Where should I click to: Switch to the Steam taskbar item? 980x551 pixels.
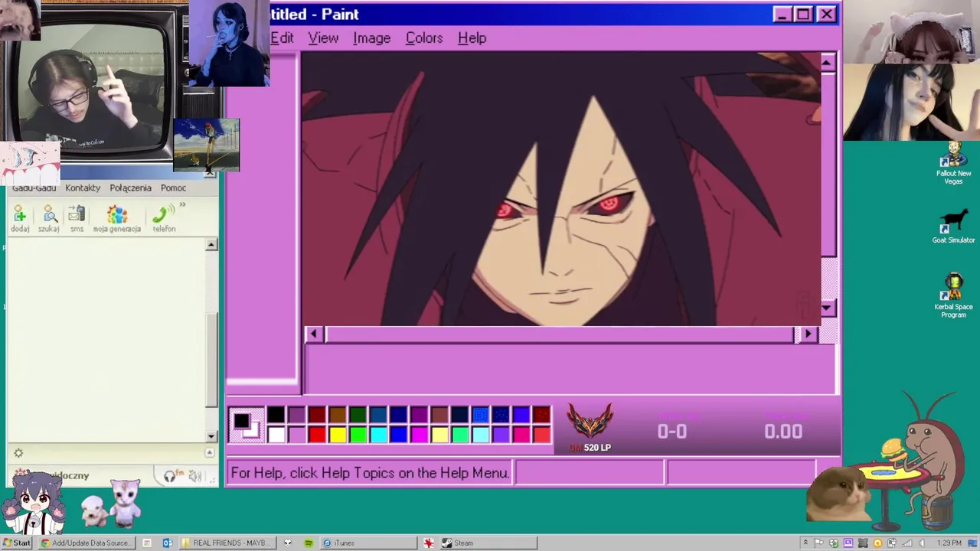pyautogui.click(x=488, y=543)
